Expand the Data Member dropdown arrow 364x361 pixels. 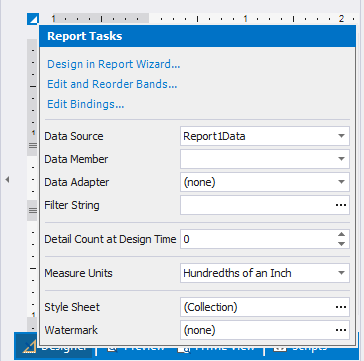341,159
